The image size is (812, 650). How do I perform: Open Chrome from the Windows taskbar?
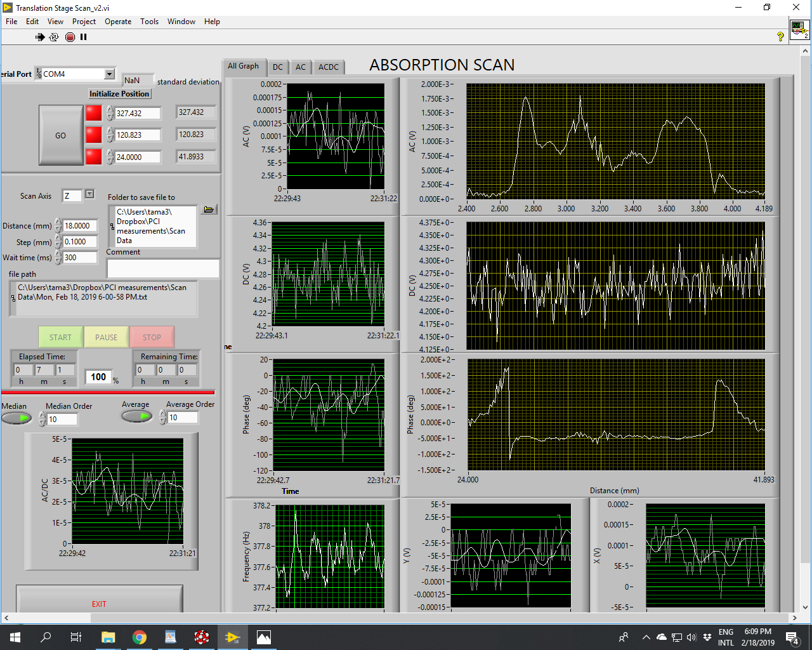pos(140,637)
